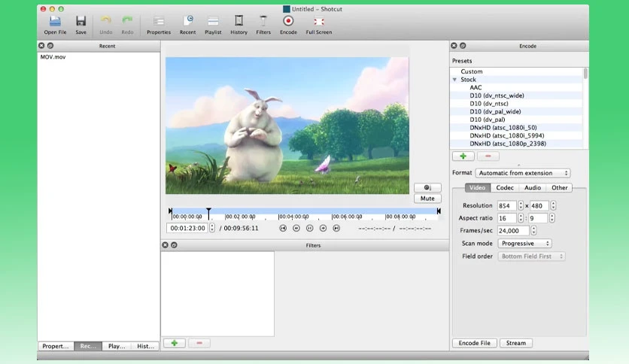Adjust the Frames/sec stepper
This screenshot has width=629, height=364.
coord(533,230)
